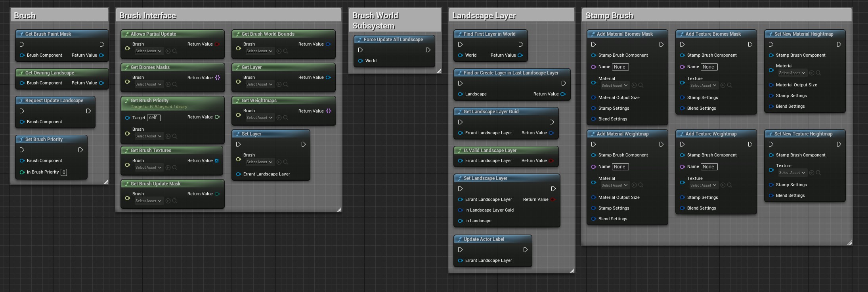The height and width of the screenshot is (292, 868).
Task: Open Material Select Asset dropdown in Add Material Biomes Mask
Action: tap(614, 86)
